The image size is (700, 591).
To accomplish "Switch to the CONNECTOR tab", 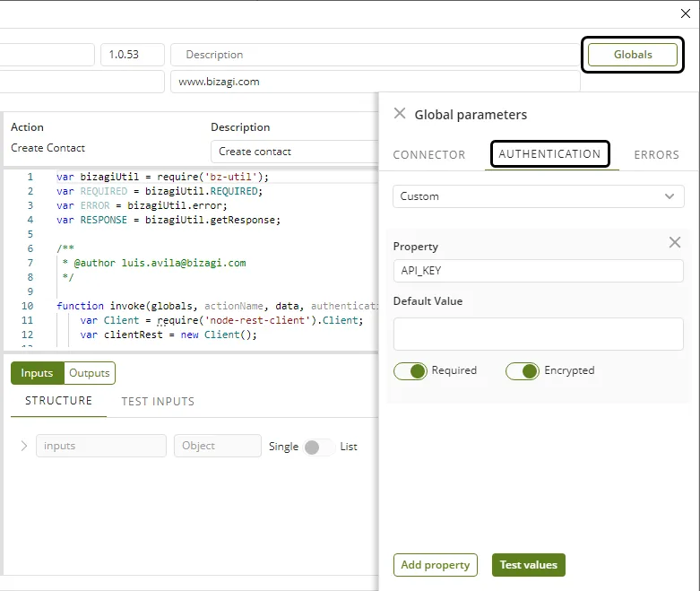I will tap(429, 154).
